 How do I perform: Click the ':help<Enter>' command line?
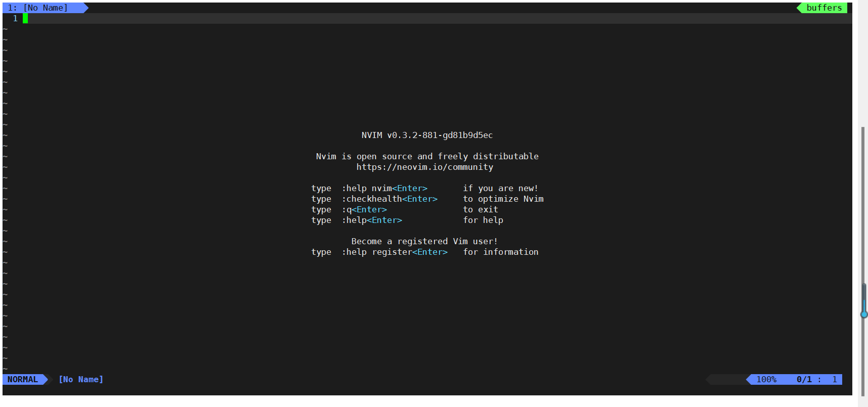[372, 220]
